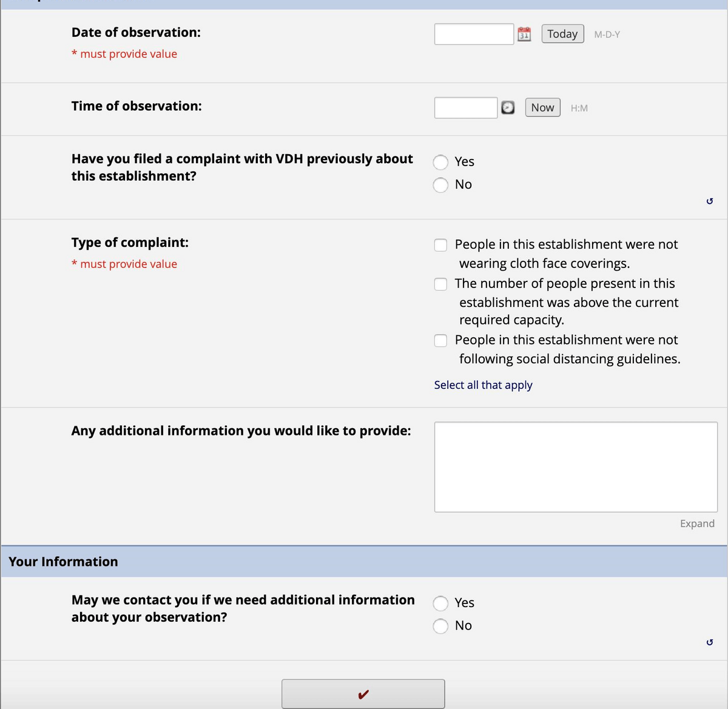Check the not following social distancing option
Image resolution: width=728 pixels, height=709 pixels.
tap(440, 341)
